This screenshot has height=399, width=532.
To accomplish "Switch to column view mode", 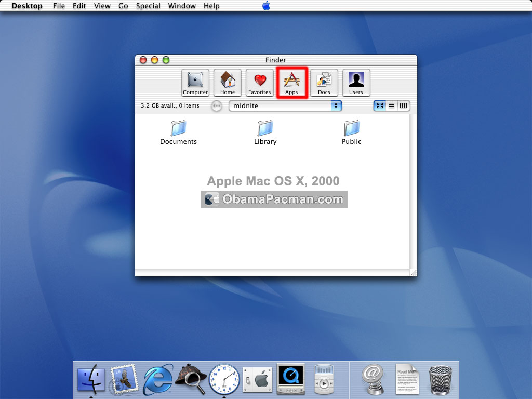I will pyautogui.click(x=403, y=105).
